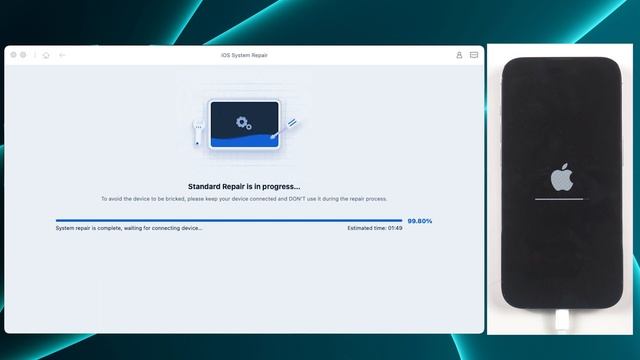Viewport: 640px width, 360px height.
Task: Open the feedback message icon
Action: pos(474,55)
